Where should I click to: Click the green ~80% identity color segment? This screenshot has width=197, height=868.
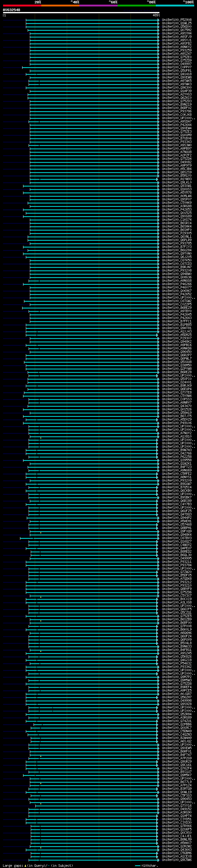[137, 6]
